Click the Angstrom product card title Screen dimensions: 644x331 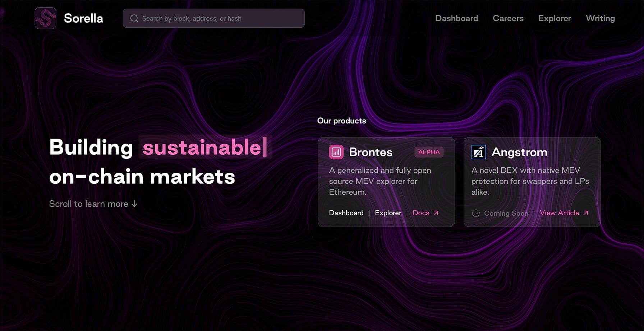click(x=519, y=152)
